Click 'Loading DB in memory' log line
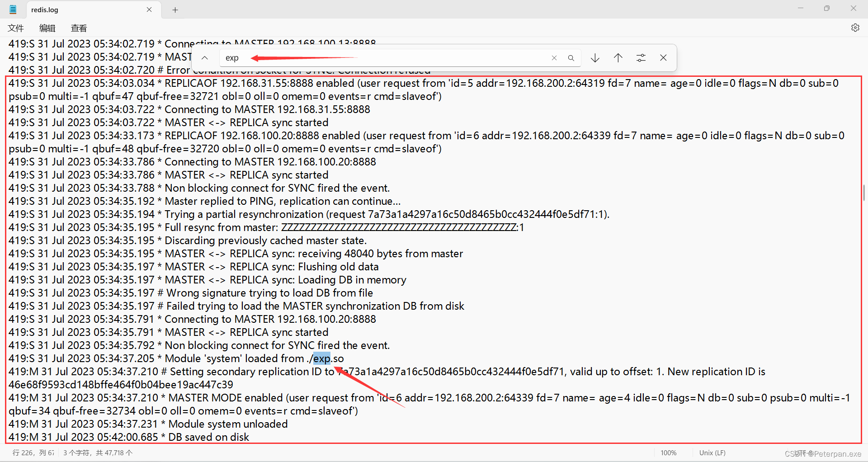Viewport: 868px width, 462px height. click(x=208, y=280)
